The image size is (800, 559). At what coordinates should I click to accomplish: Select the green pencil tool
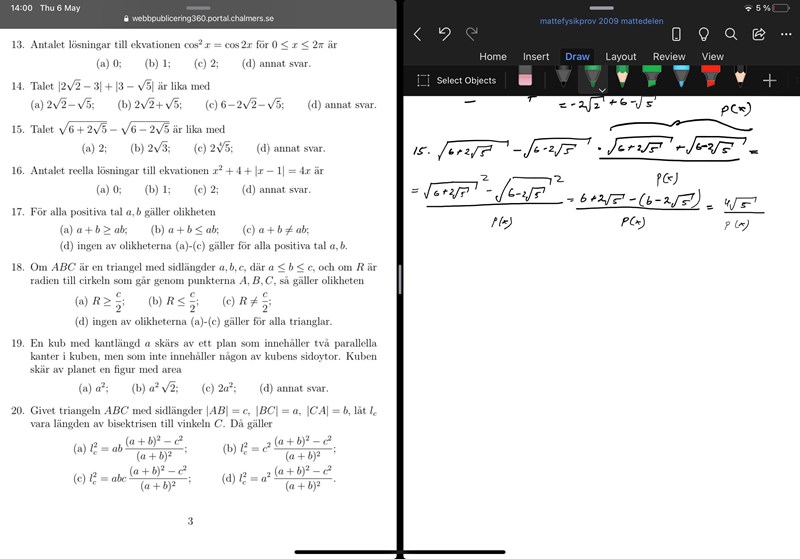pyautogui.click(x=622, y=79)
